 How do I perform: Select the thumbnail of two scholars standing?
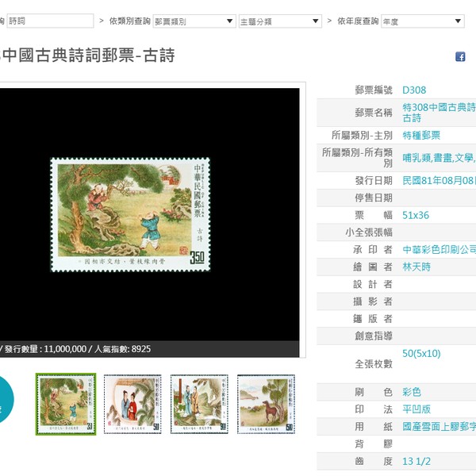tap(199, 404)
